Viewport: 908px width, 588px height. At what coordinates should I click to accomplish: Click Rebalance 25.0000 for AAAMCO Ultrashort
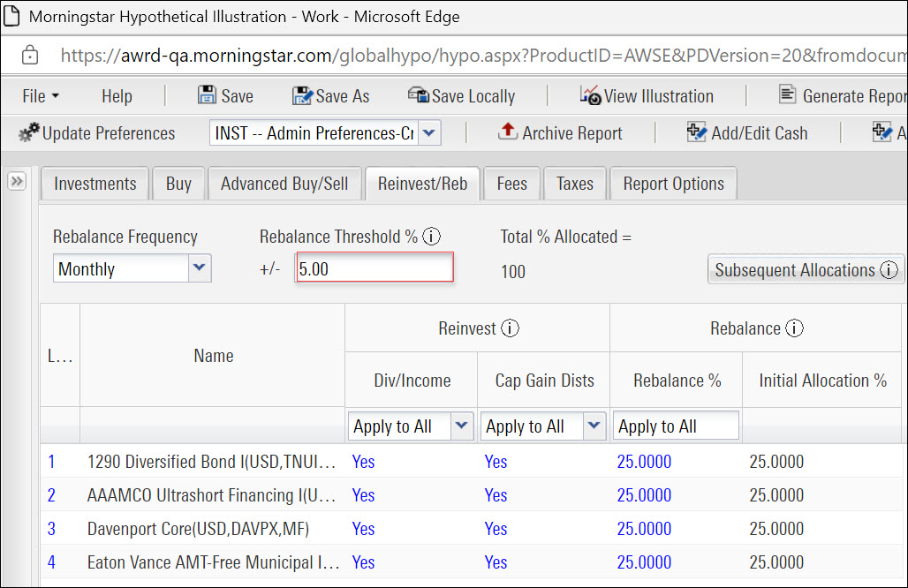(644, 494)
